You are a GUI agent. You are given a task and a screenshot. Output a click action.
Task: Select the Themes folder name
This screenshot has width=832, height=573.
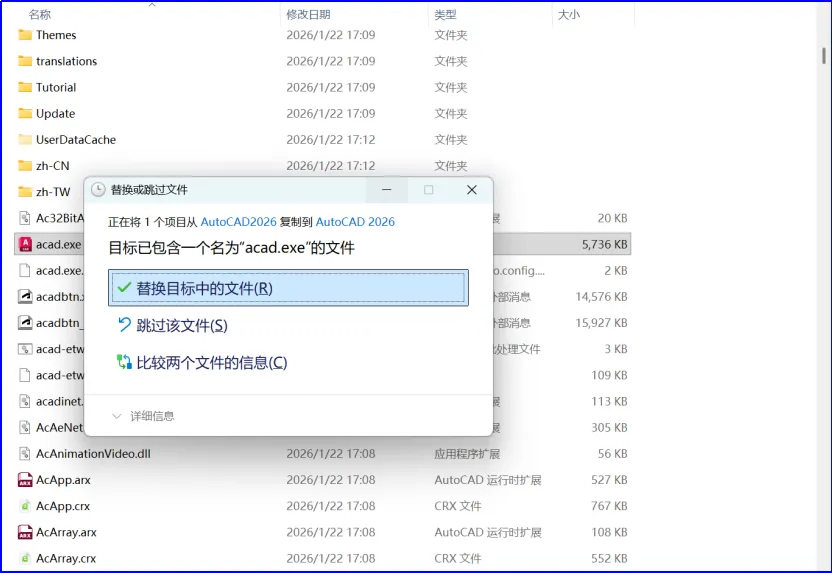[x=56, y=35]
